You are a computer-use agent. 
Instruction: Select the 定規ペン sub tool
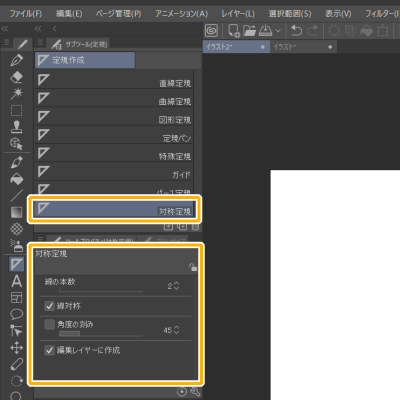click(x=114, y=135)
